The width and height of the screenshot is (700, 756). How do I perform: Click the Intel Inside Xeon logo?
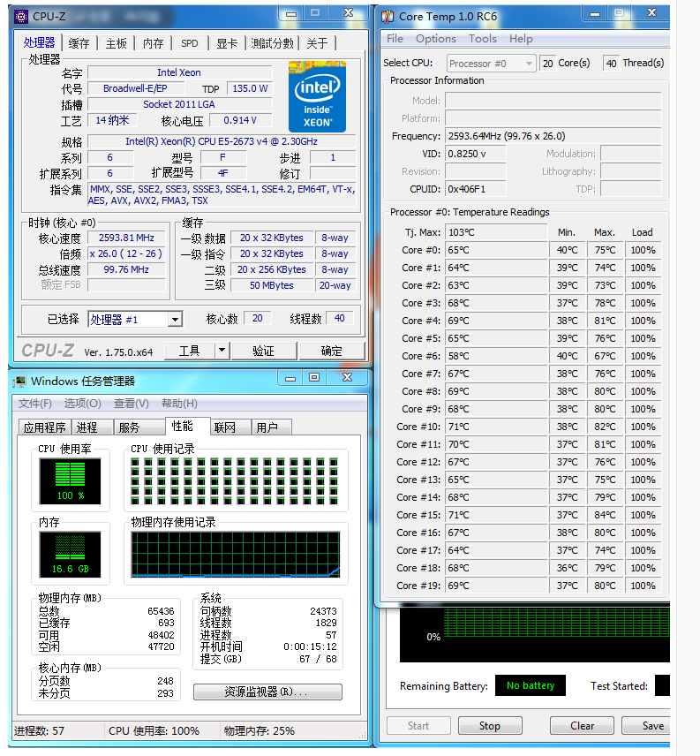317,96
